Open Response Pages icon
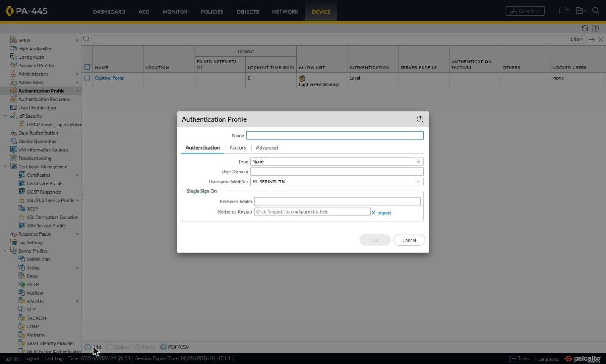Viewport: 606px width, 364px height. (13, 234)
